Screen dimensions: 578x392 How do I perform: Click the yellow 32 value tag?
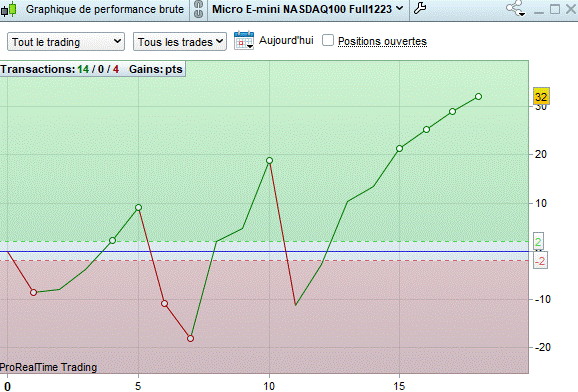[x=541, y=97]
